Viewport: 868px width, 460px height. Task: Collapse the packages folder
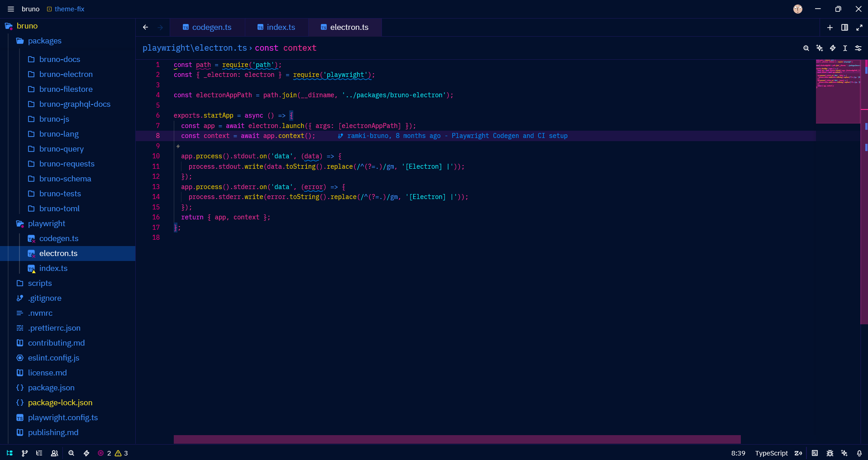[44, 41]
